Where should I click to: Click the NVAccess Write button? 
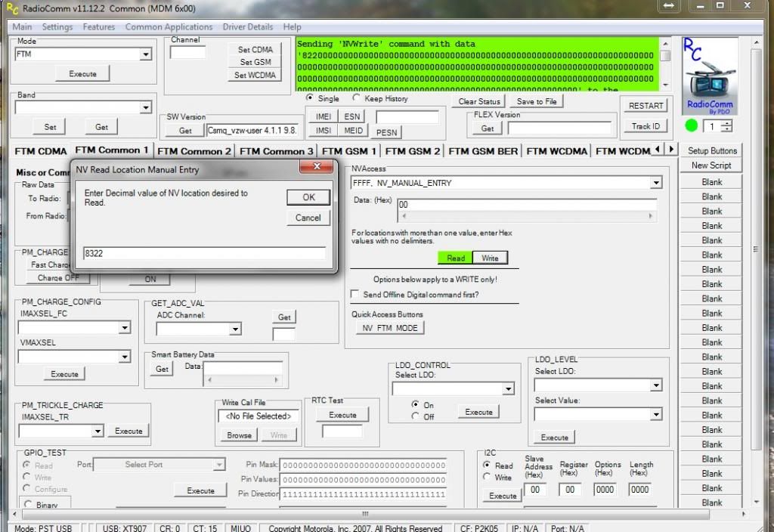pyautogui.click(x=490, y=258)
